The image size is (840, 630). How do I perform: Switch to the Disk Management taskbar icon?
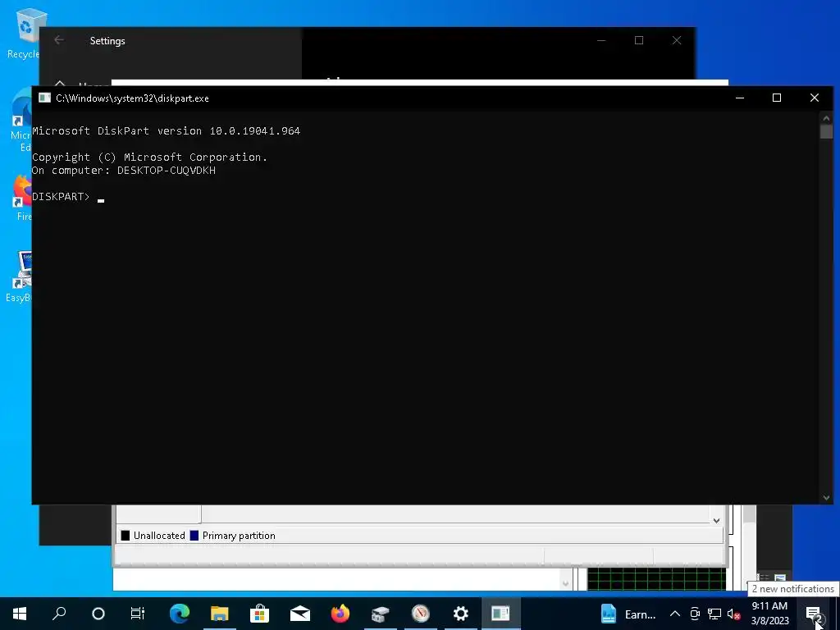click(x=381, y=614)
